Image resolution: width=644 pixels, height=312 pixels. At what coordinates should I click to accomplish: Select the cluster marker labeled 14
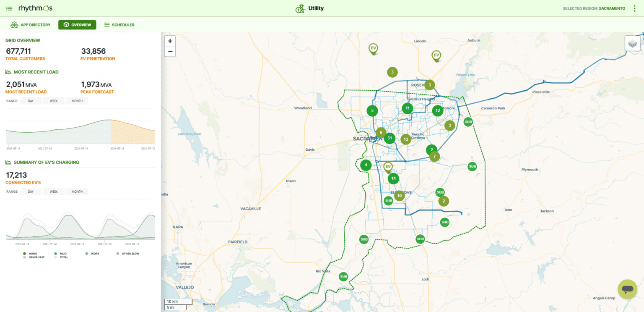click(x=393, y=178)
